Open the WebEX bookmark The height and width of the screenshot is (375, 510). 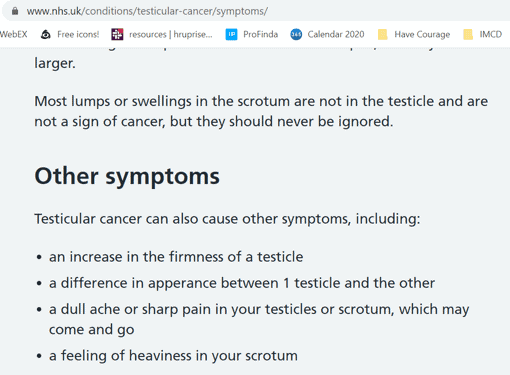pos(14,34)
